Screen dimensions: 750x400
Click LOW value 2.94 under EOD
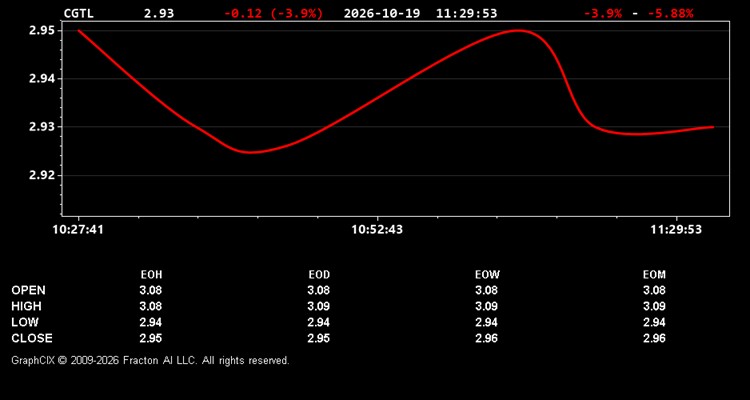pos(319,322)
